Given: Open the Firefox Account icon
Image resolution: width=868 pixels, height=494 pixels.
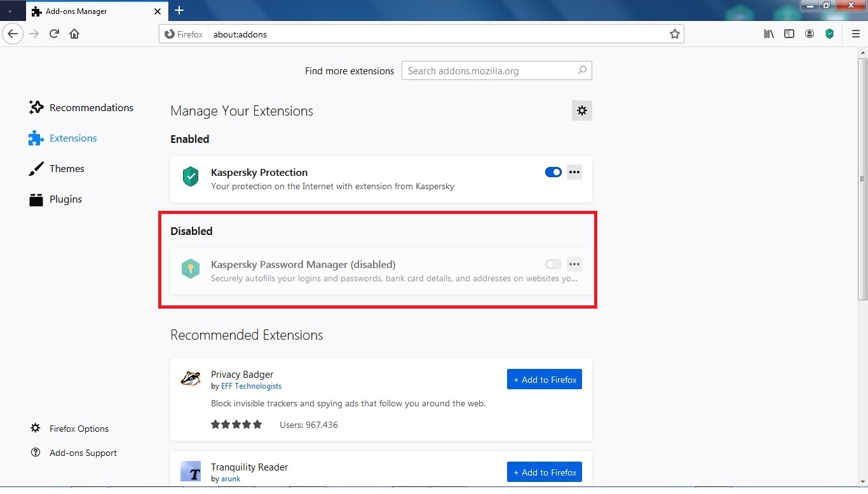Looking at the screenshot, I should point(810,34).
